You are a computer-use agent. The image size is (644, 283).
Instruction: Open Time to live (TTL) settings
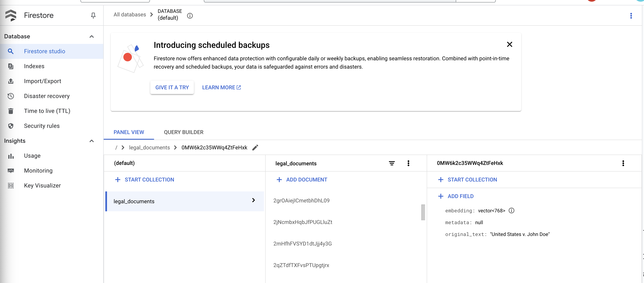click(x=47, y=111)
